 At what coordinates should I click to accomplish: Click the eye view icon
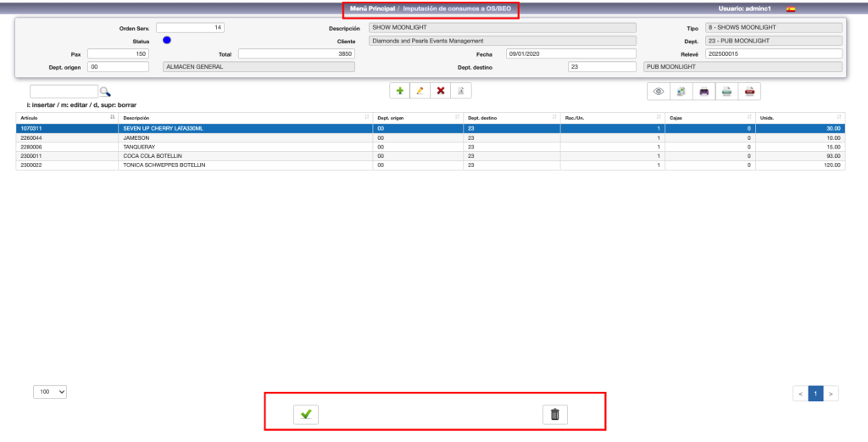coord(658,92)
